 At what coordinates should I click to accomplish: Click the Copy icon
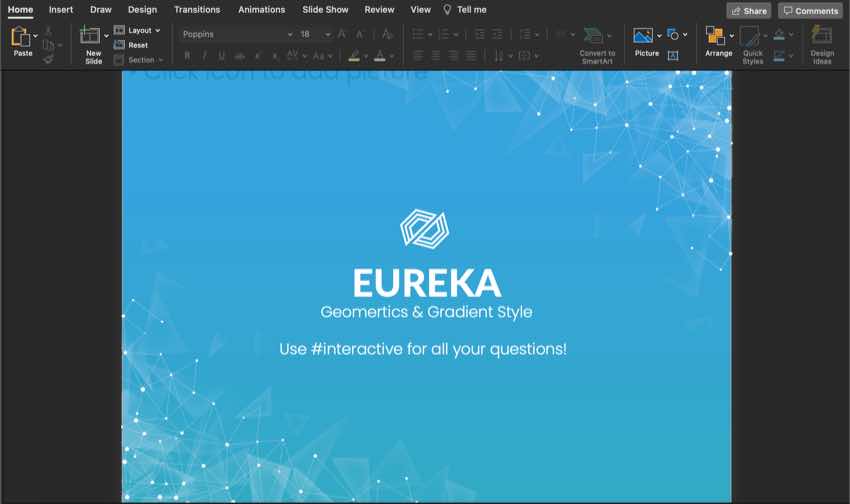pos(48,45)
